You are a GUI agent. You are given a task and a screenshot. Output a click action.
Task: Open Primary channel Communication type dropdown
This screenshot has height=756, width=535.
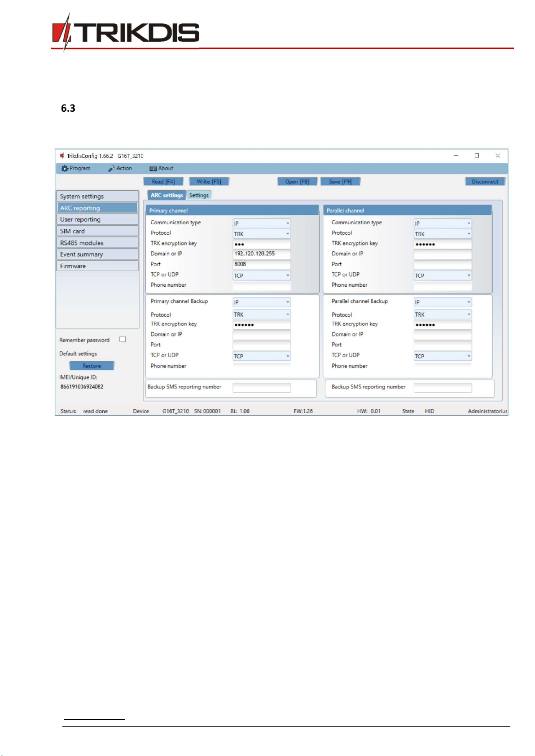click(x=262, y=223)
